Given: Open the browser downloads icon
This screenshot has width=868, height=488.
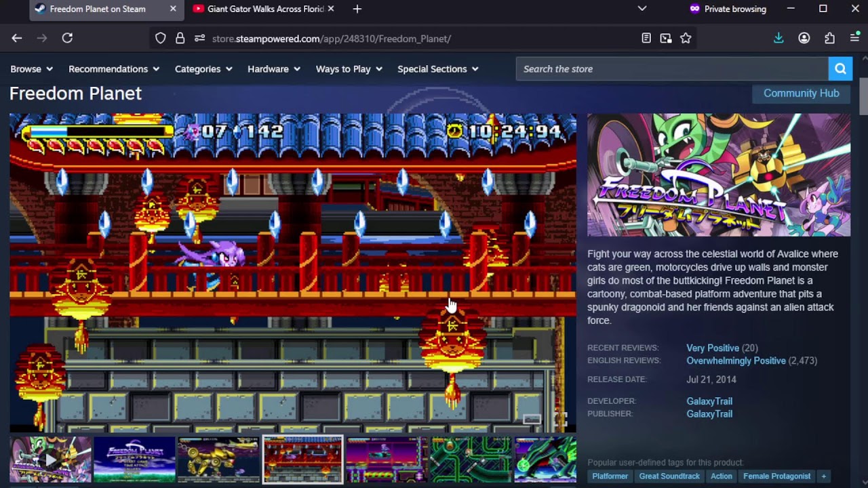Looking at the screenshot, I should pos(778,39).
